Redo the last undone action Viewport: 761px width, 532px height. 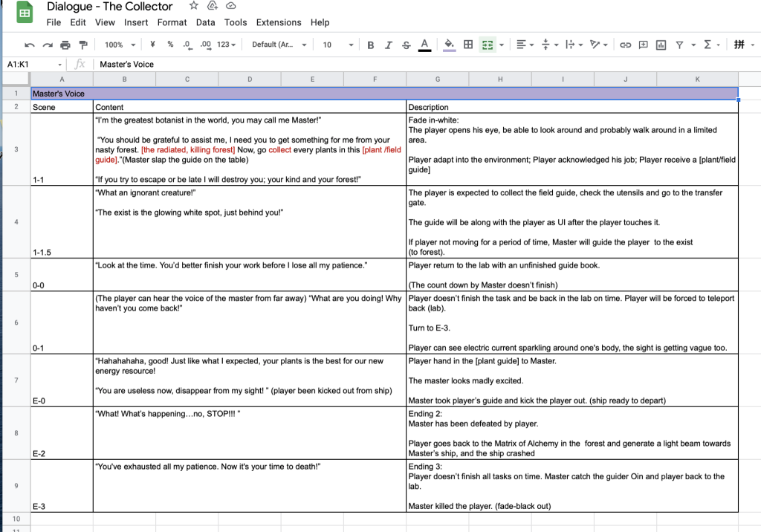point(47,45)
